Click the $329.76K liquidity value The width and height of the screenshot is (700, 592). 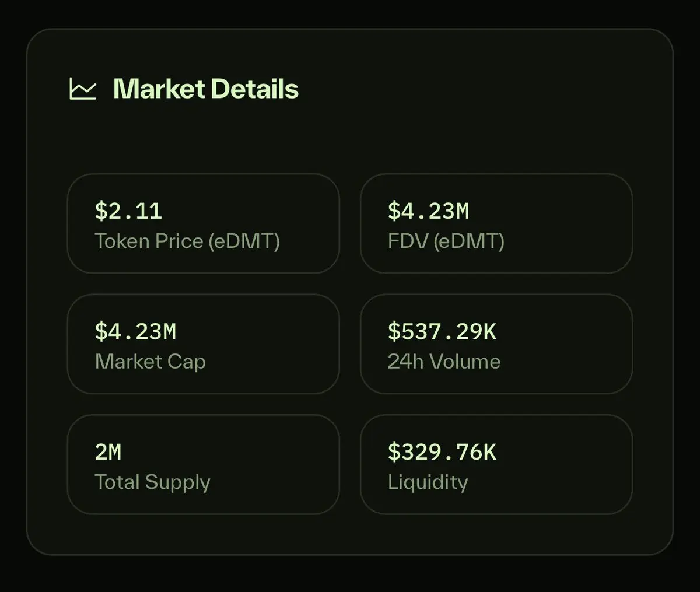pos(442,452)
